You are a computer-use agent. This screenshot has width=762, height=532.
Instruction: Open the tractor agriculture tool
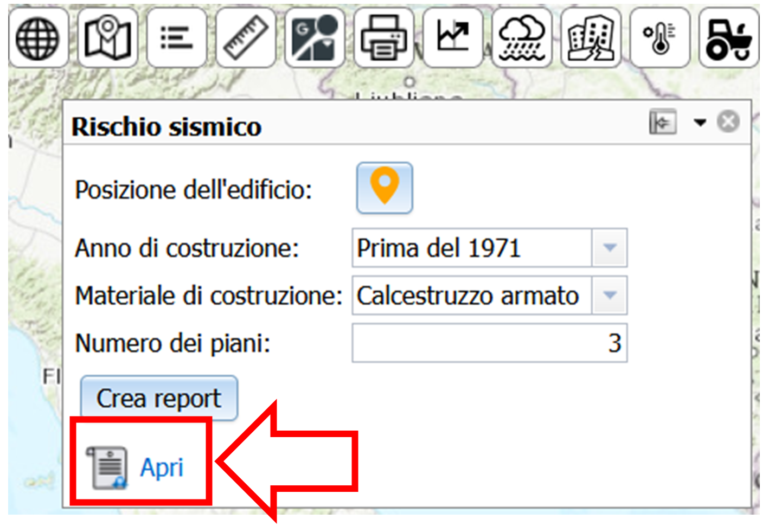click(728, 39)
